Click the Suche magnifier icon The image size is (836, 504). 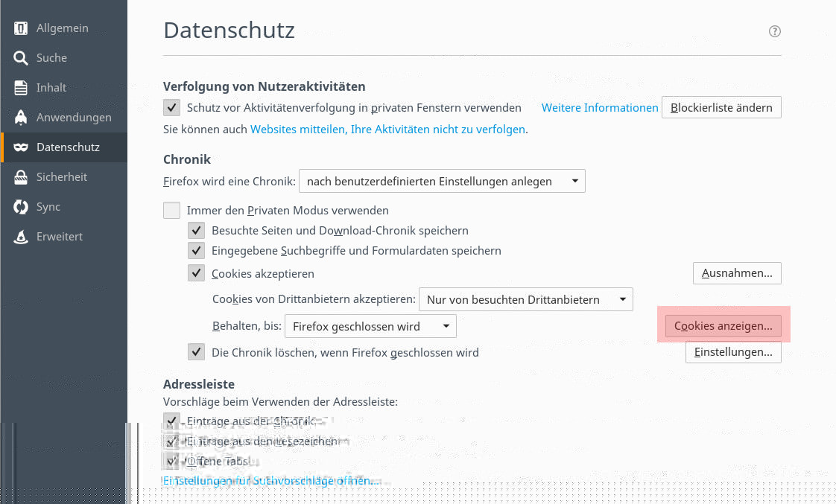coord(21,58)
